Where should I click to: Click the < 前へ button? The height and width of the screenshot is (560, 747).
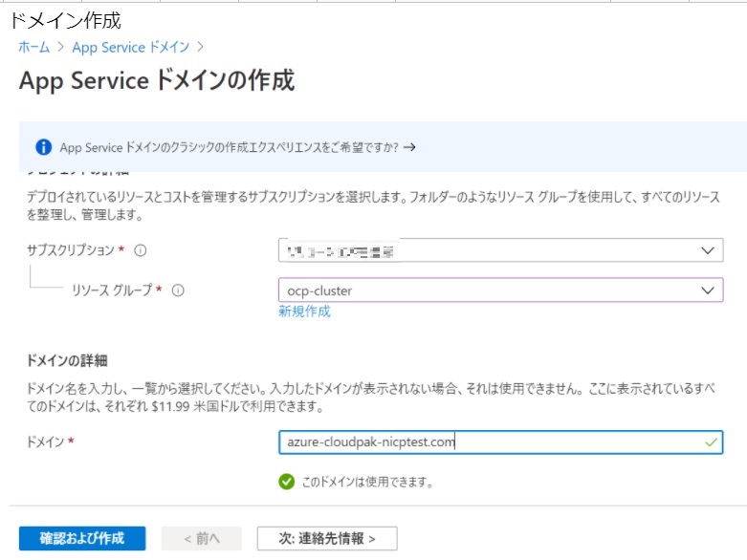click(201, 538)
